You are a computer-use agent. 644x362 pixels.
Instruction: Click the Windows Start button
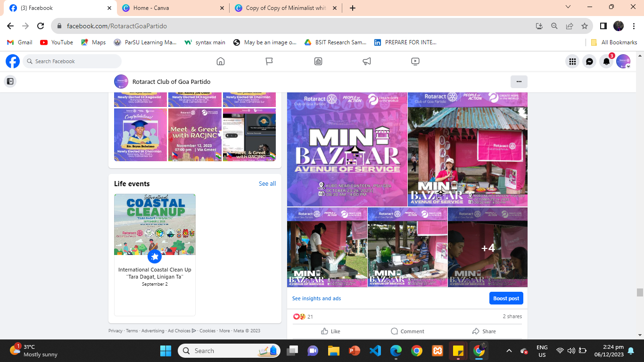(165, 351)
